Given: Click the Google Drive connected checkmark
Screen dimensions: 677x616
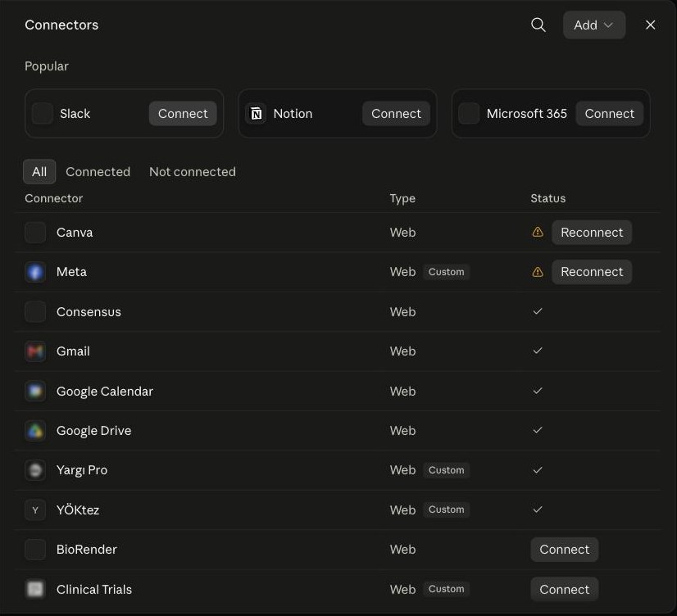Looking at the screenshot, I should click(x=538, y=430).
